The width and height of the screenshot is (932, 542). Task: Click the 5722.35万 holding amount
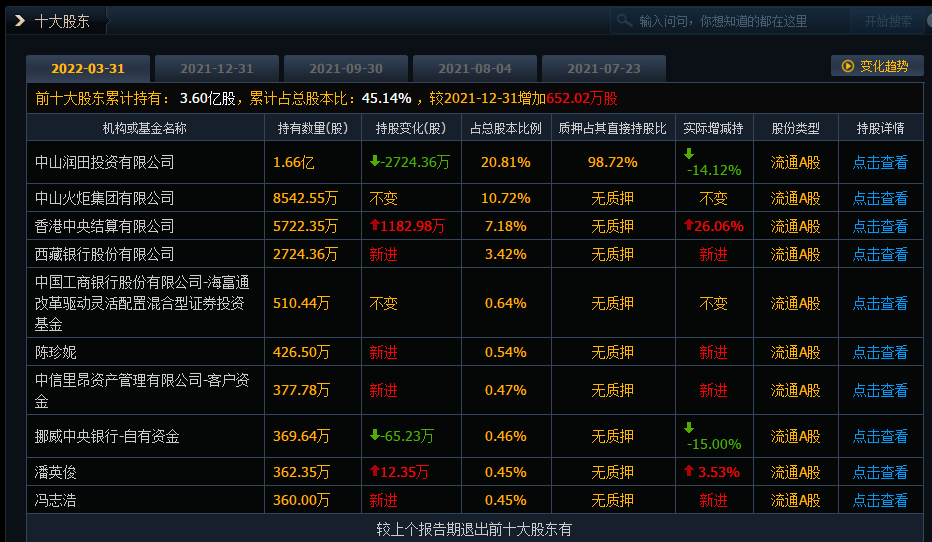point(305,226)
